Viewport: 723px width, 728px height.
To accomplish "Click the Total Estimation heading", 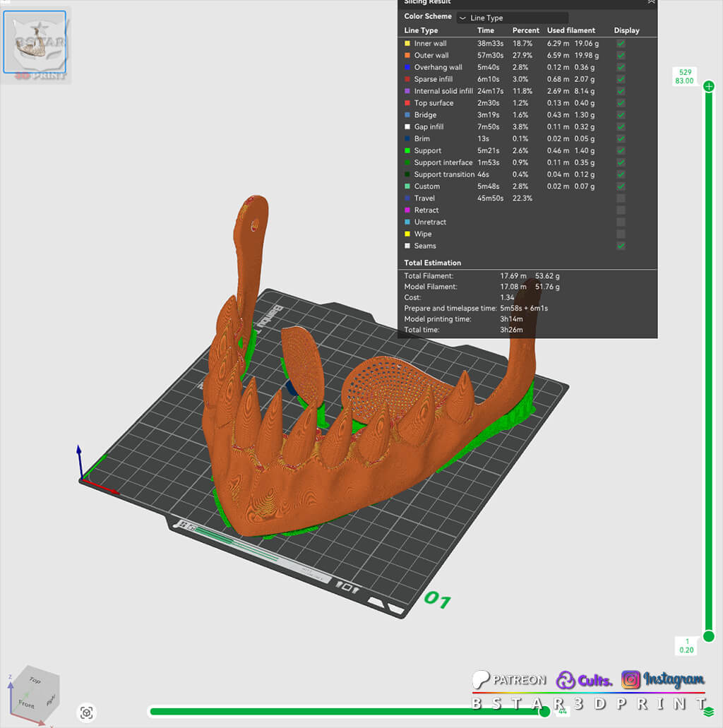I will click(x=432, y=263).
